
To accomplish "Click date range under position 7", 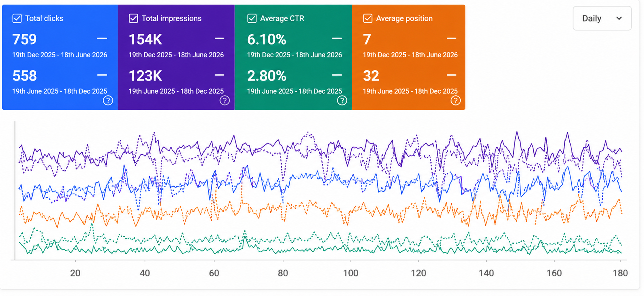I will click(x=410, y=55).
